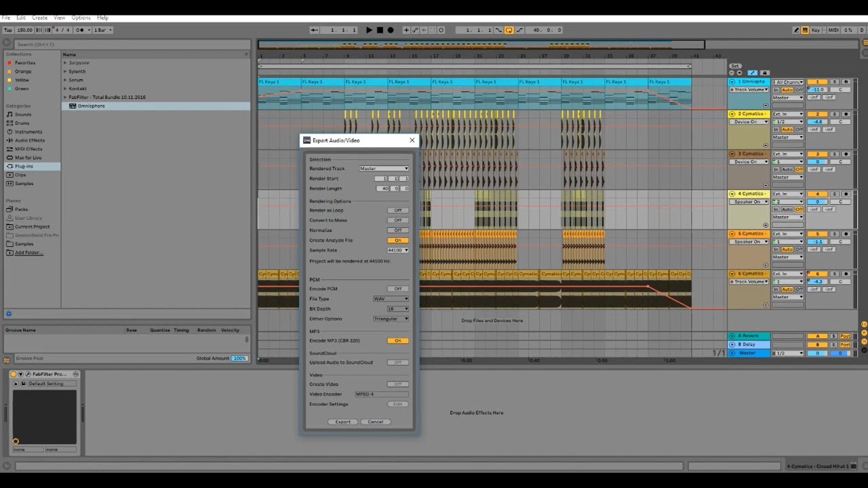The width and height of the screenshot is (868, 488).
Task: Solo the 1 Omnisphere track
Action: tap(834, 82)
